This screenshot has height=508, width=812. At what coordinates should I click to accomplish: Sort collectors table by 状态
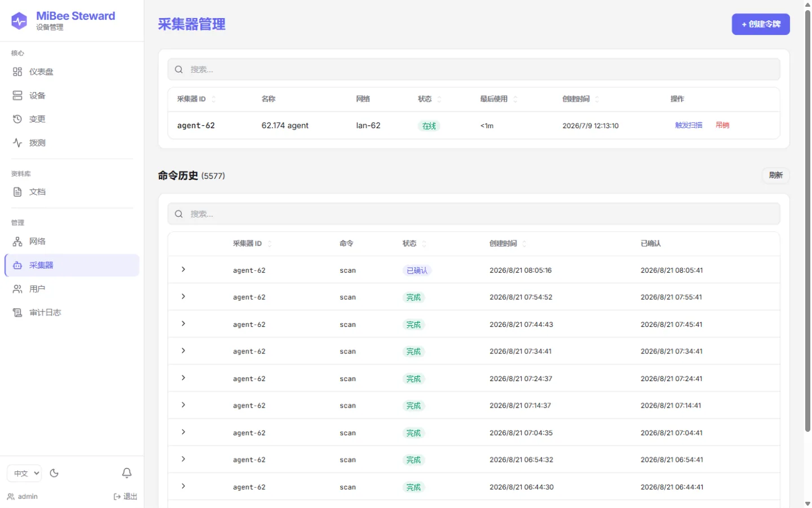pos(430,99)
